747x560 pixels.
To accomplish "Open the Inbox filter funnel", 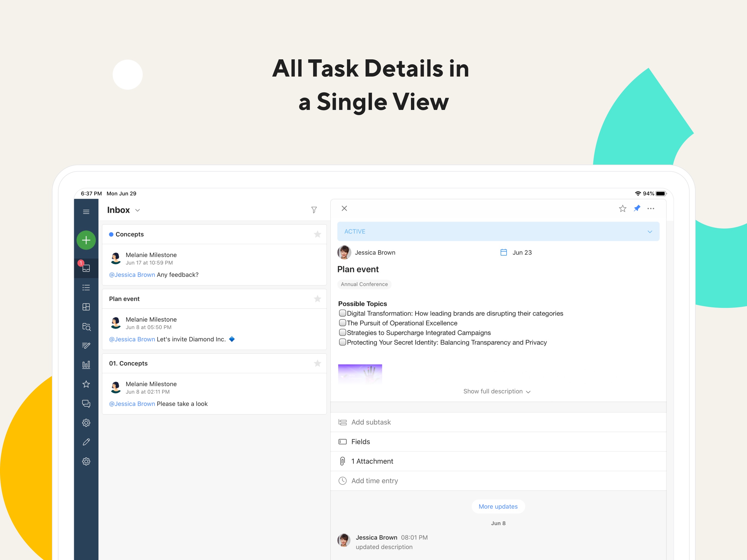I will (x=314, y=210).
